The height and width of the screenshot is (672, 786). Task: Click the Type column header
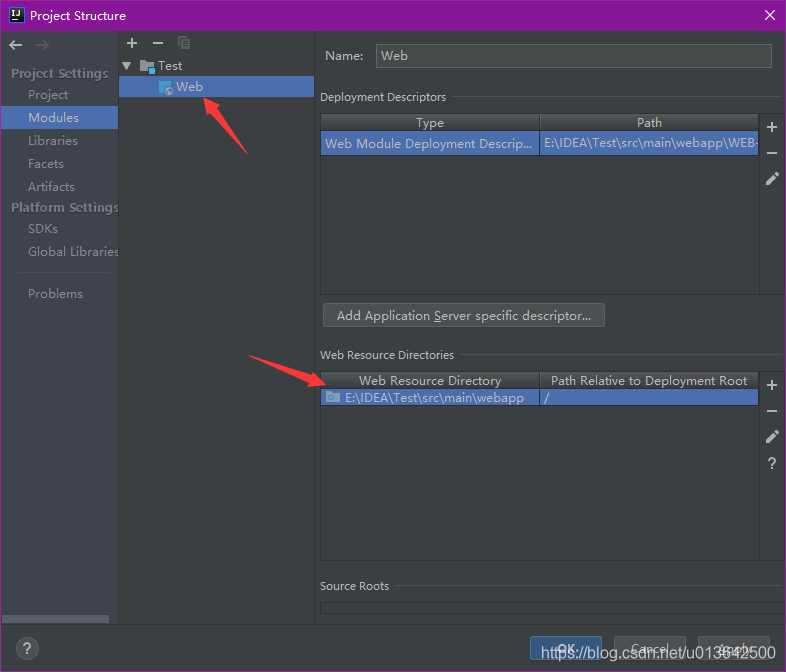[x=430, y=123]
